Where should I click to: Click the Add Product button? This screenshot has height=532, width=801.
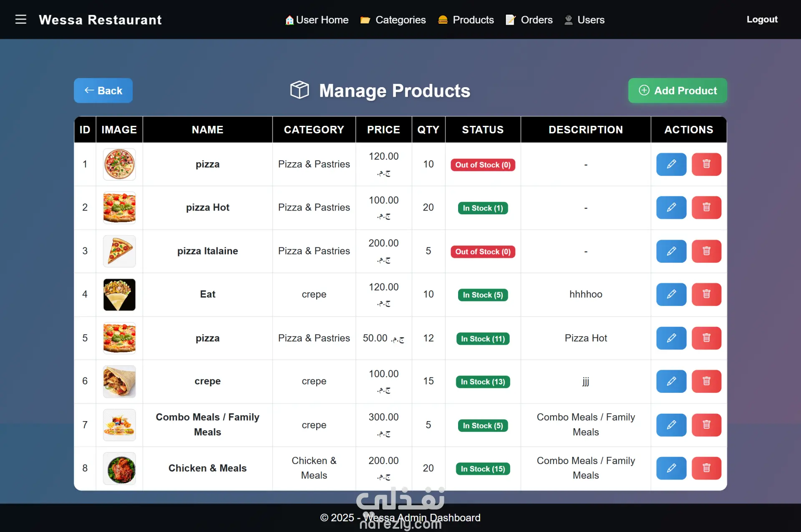coord(678,90)
